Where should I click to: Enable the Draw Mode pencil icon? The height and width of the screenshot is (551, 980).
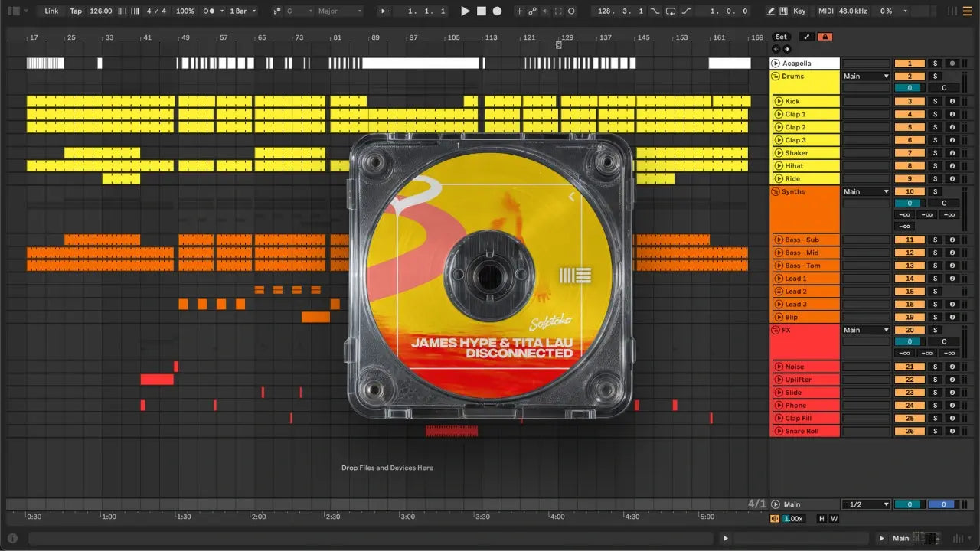[771, 11]
